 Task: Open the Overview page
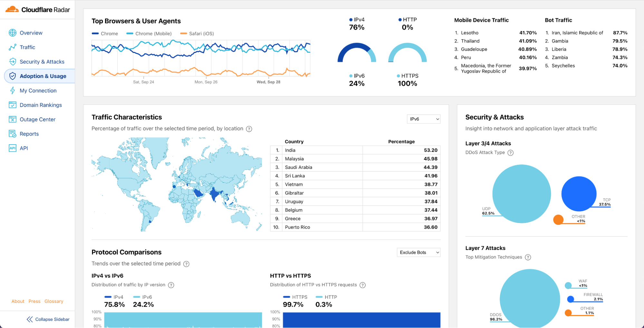[x=31, y=33]
